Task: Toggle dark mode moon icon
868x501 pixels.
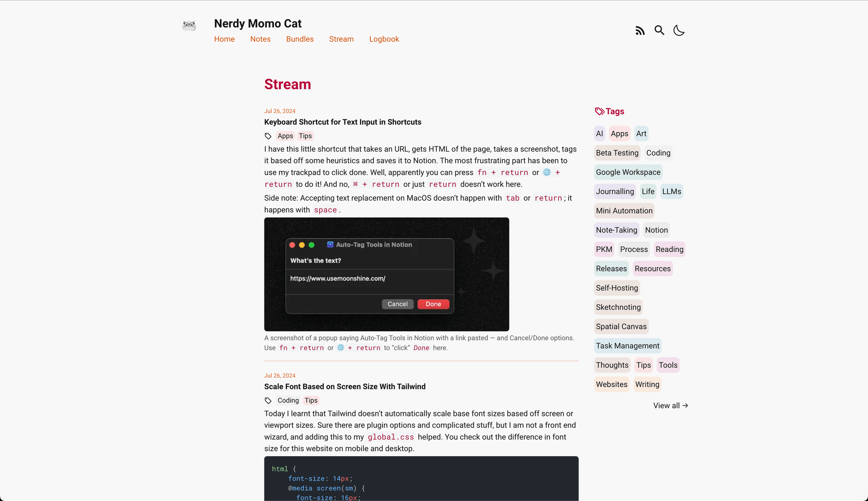Action: pyautogui.click(x=679, y=30)
